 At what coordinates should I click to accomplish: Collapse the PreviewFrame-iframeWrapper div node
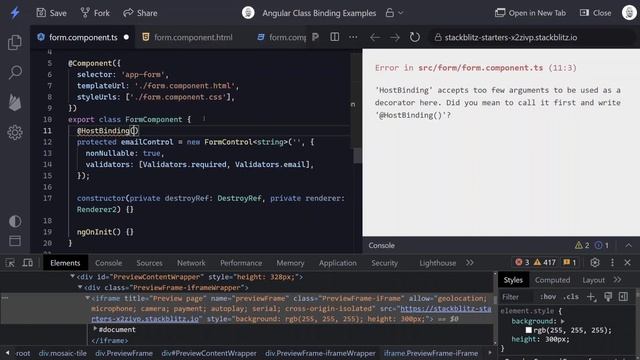click(x=80, y=287)
